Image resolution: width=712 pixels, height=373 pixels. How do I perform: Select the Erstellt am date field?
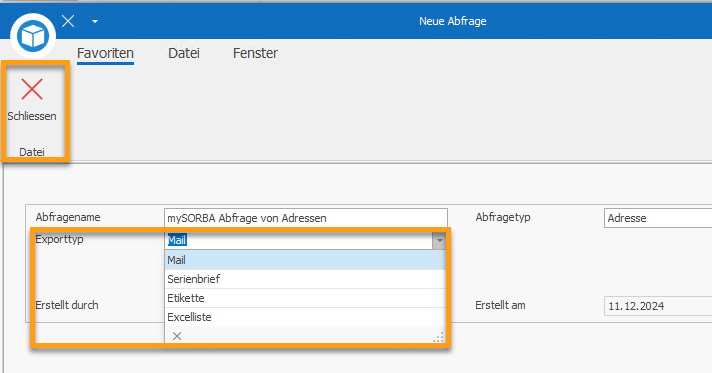658,306
